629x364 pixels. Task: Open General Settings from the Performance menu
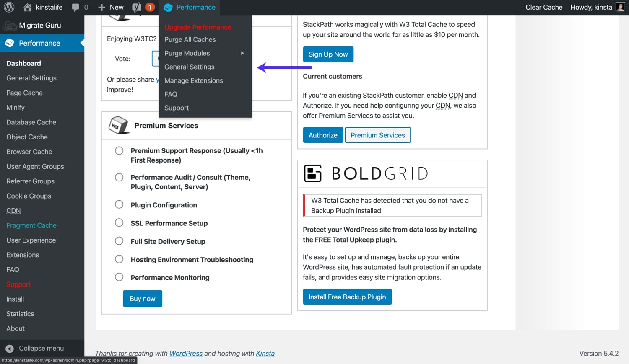pyautogui.click(x=189, y=67)
